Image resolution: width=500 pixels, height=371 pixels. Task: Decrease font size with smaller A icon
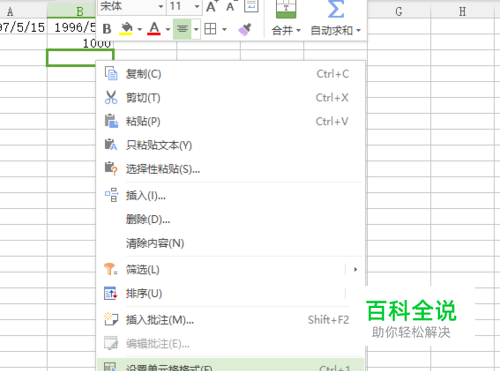coord(231,6)
